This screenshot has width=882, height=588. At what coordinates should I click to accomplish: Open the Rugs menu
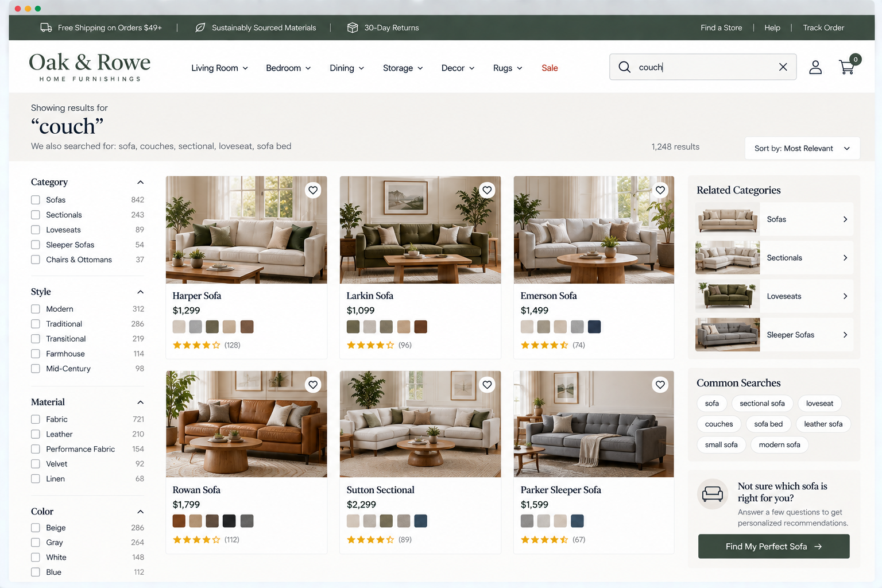(x=508, y=68)
